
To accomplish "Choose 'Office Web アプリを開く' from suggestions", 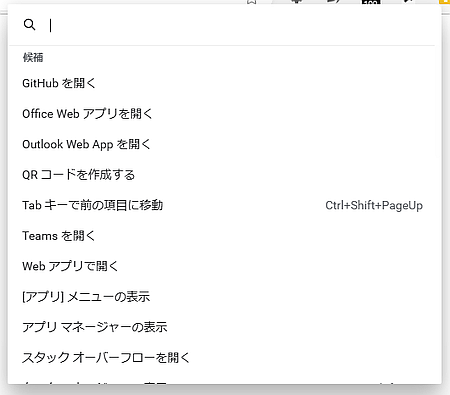I will 225,114.
